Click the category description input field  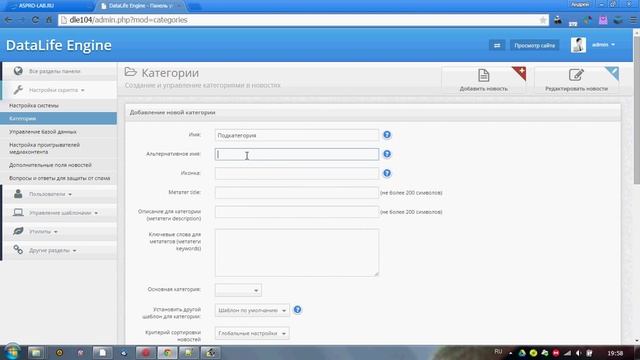[297, 212]
